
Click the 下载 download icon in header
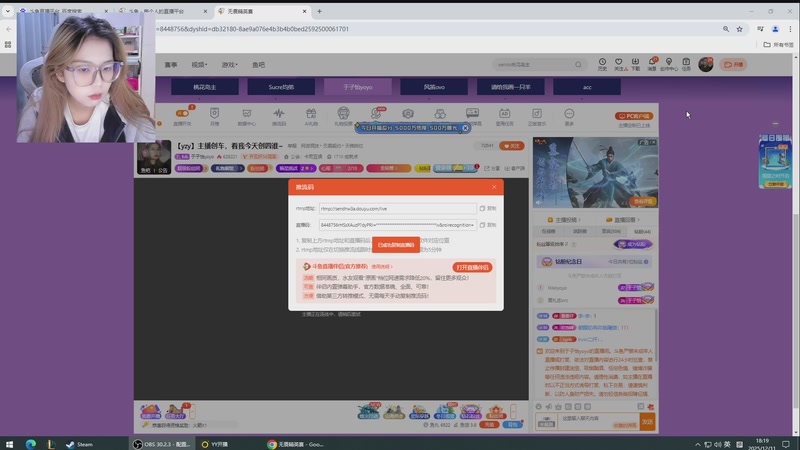pyautogui.click(x=635, y=62)
